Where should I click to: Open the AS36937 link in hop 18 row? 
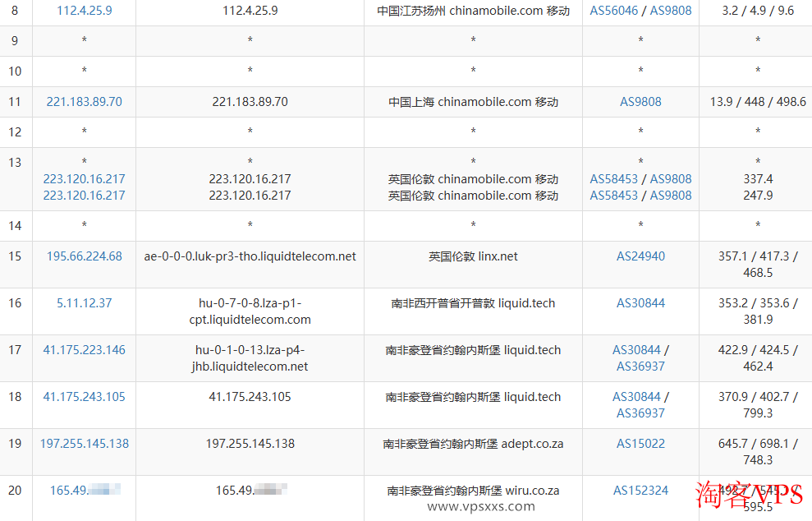coord(640,413)
